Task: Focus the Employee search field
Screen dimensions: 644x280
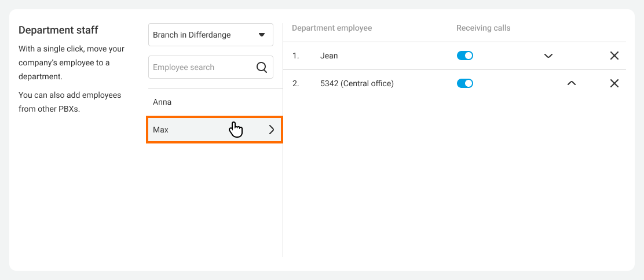Action: [200, 67]
